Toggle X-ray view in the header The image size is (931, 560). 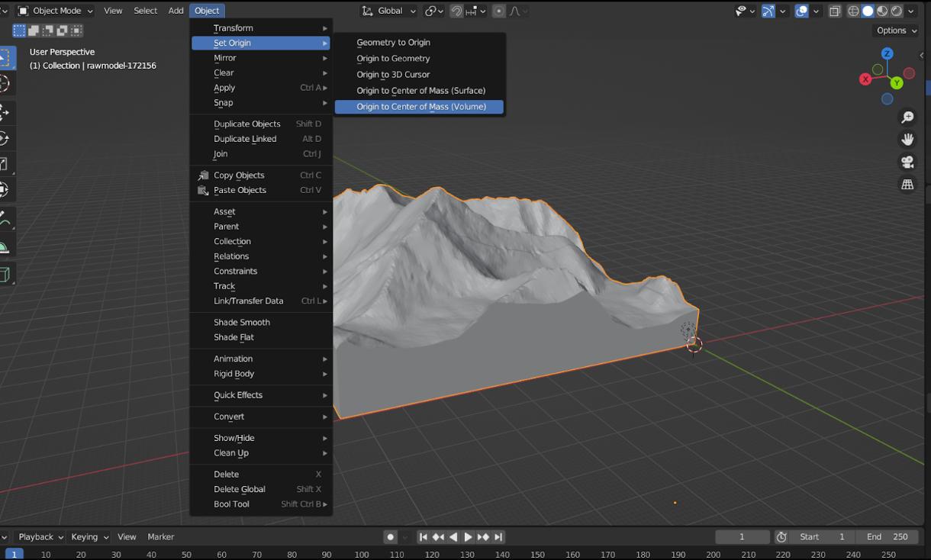tap(835, 11)
